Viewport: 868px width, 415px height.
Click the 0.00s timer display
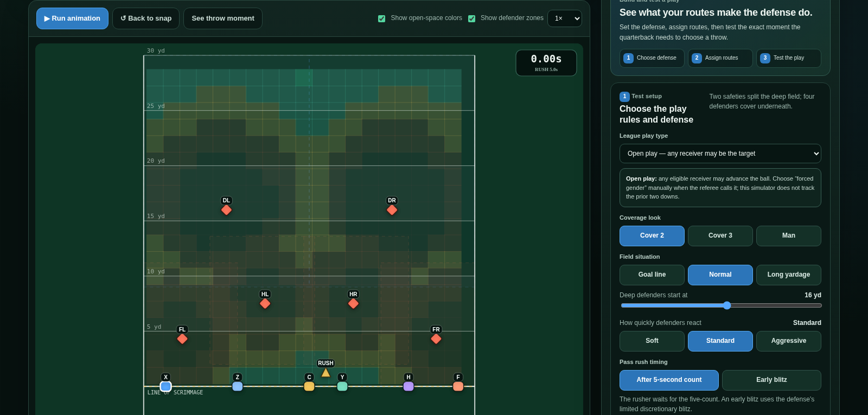[x=546, y=63]
